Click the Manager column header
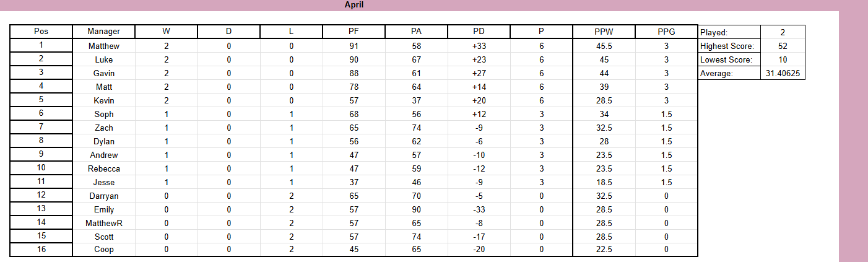Viewport: 868px width, 262px height. (x=103, y=32)
